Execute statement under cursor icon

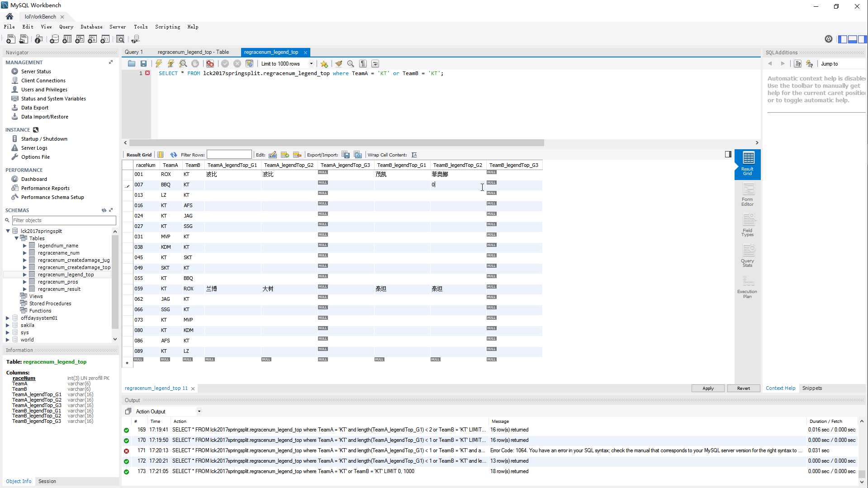171,64
